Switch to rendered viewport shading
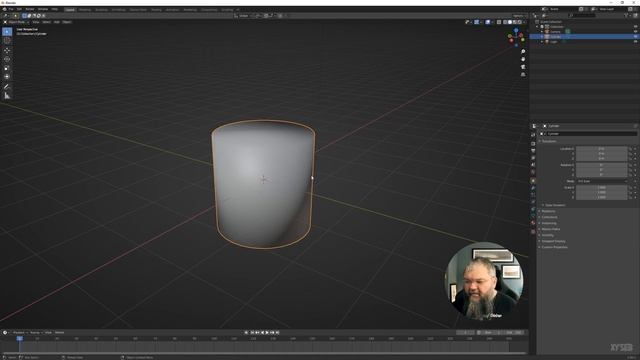This screenshot has height=360, width=640. pos(520,22)
